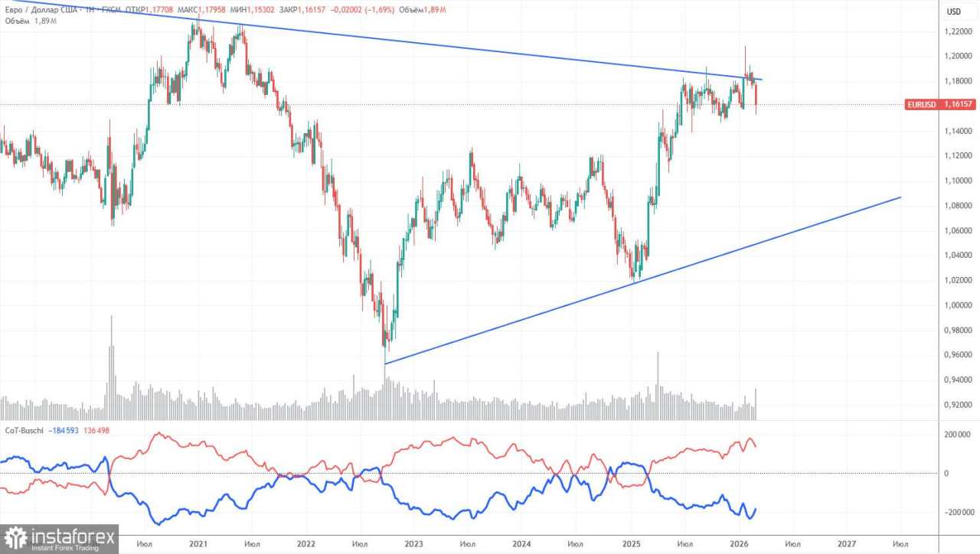Select the EURUSD price tag label

(922, 104)
